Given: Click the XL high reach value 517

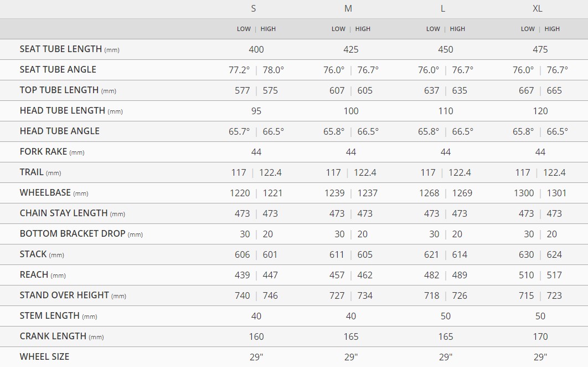Looking at the screenshot, I should pyautogui.click(x=554, y=275).
